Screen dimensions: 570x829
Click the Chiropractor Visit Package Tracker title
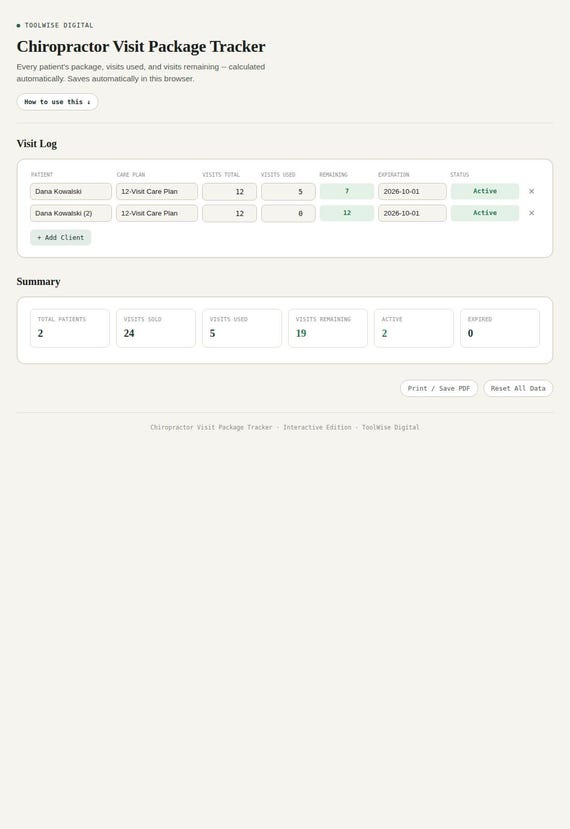[x=141, y=47]
